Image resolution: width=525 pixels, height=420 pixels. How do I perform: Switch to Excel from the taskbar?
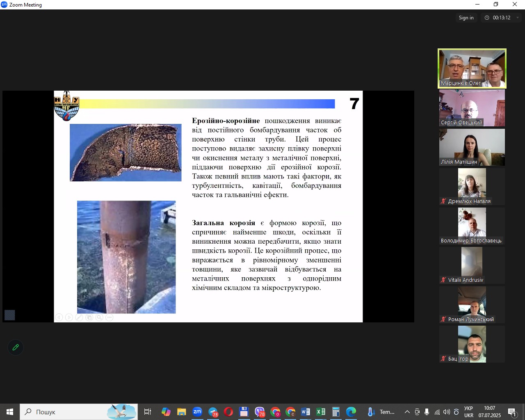point(321,412)
